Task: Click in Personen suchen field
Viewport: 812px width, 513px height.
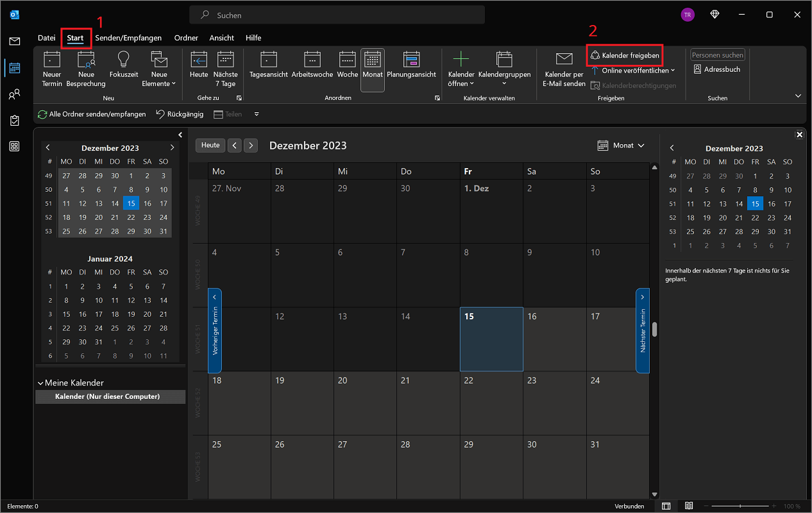Action: 718,55
